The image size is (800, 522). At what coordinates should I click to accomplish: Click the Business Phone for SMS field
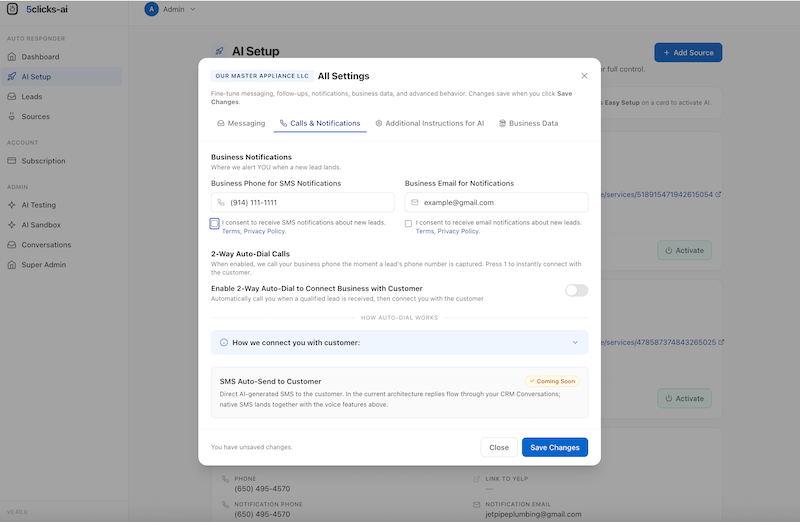point(303,202)
